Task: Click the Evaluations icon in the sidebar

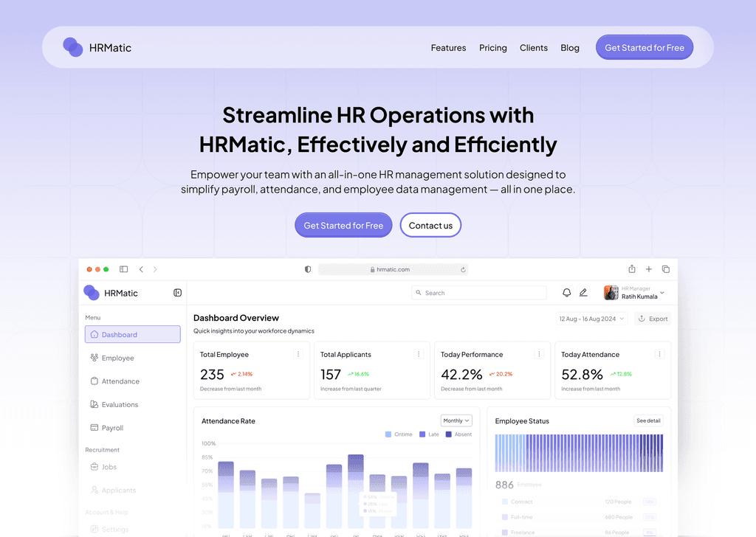Action: [94, 404]
